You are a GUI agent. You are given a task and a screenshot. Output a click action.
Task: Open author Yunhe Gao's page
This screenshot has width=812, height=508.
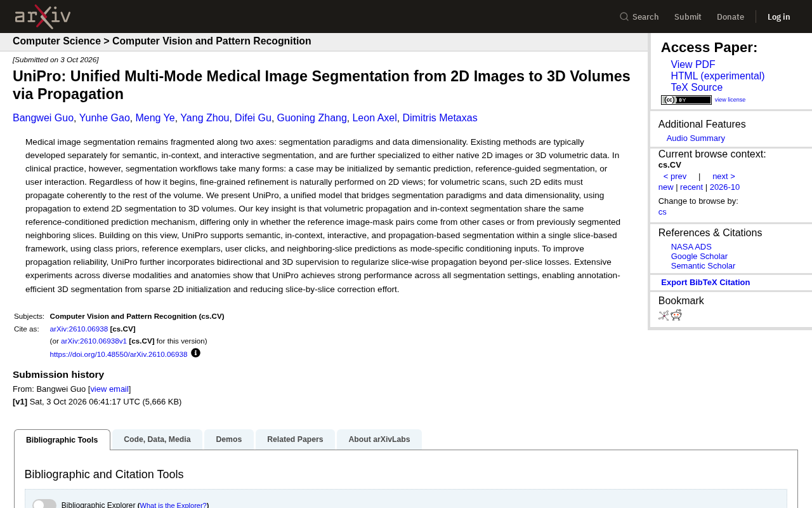(105, 118)
